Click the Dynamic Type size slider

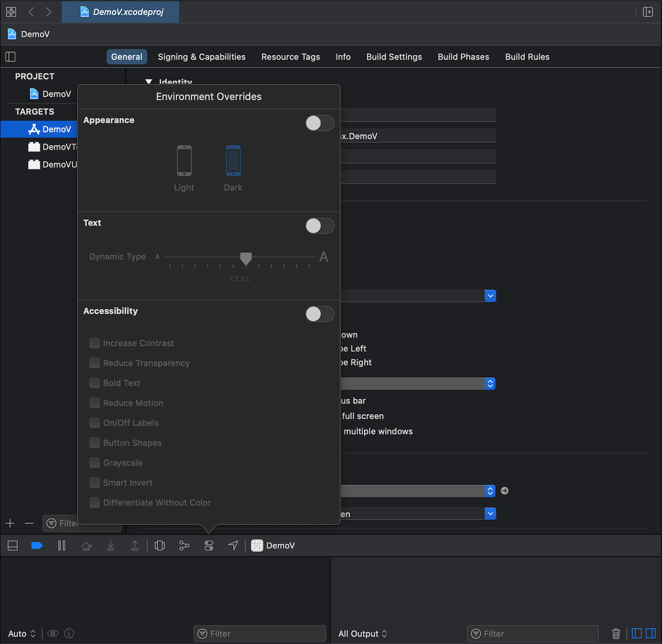point(246,258)
